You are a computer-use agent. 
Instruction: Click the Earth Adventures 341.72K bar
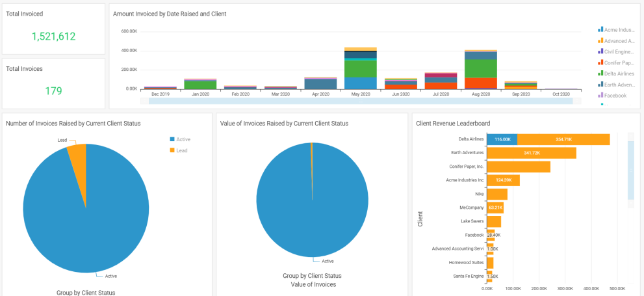tap(532, 153)
